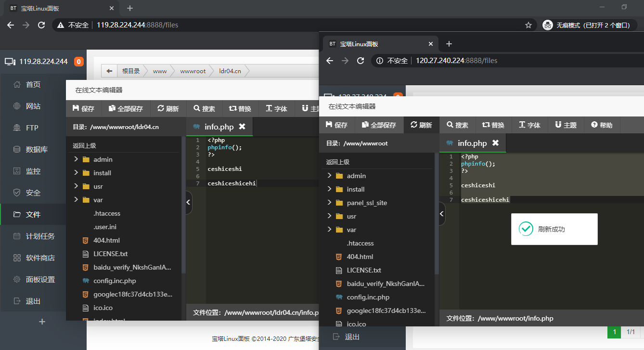Click 返回上级 in the /www/wwwroot editor
Screen dimensions: 644x350
point(337,162)
